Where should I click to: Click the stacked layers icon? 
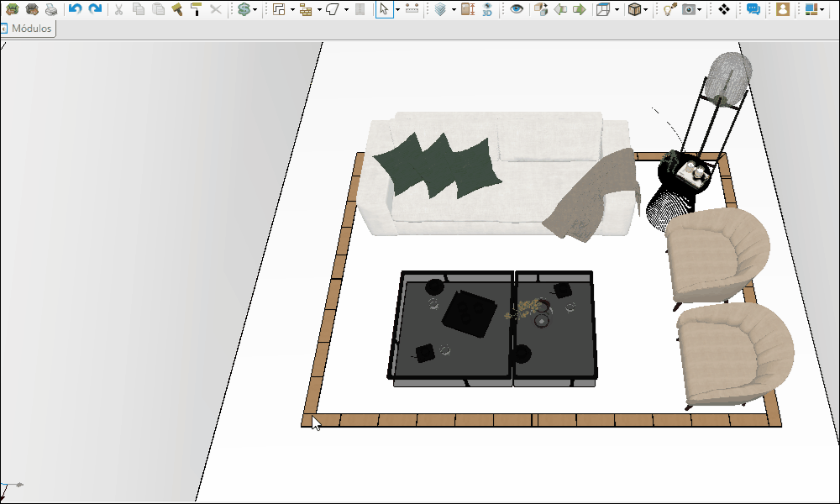coord(440,9)
